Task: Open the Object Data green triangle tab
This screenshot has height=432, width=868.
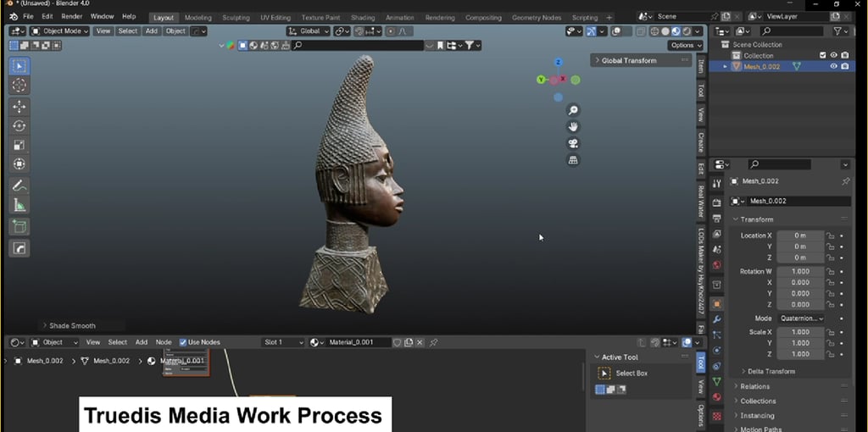Action: tap(717, 382)
